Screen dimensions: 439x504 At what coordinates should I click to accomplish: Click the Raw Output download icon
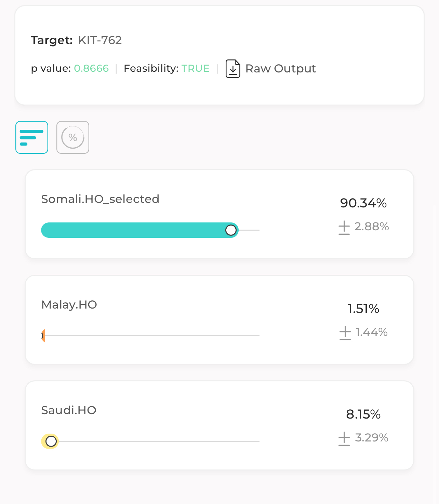pyautogui.click(x=233, y=69)
